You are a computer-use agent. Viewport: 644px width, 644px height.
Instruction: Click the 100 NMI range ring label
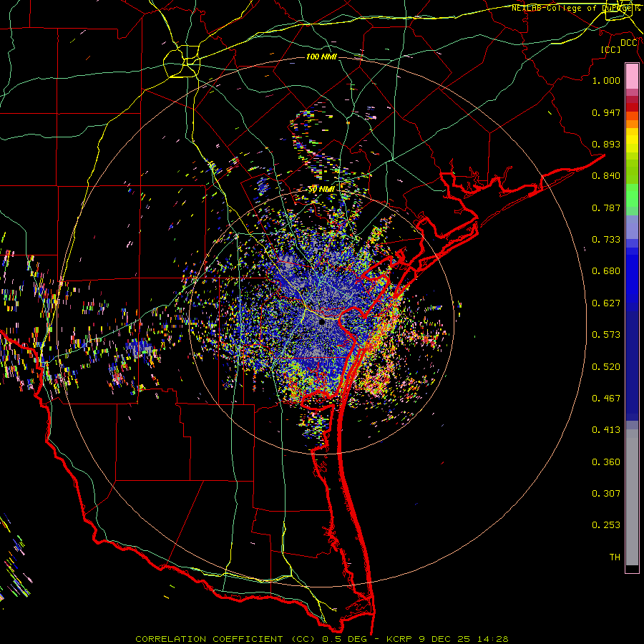321,57
